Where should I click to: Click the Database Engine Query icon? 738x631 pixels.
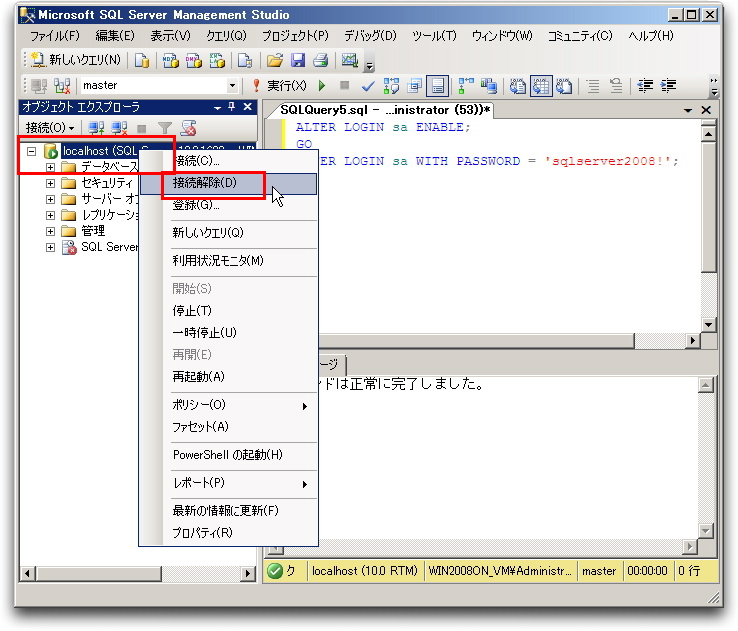142,60
